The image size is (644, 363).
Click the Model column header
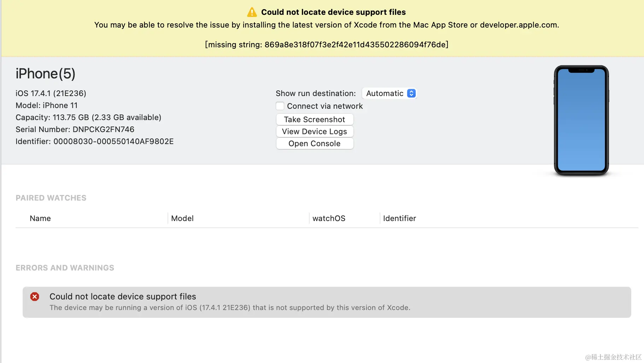(182, 218)
